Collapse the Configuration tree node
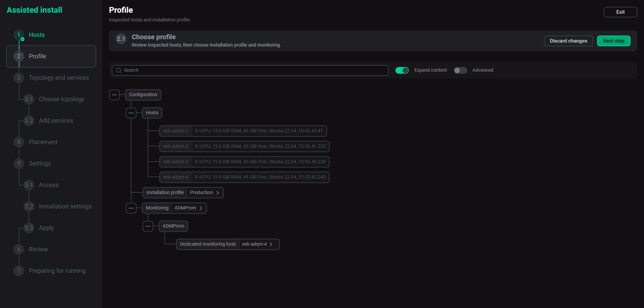Screen dimensions: 644x308 [114, 95]
